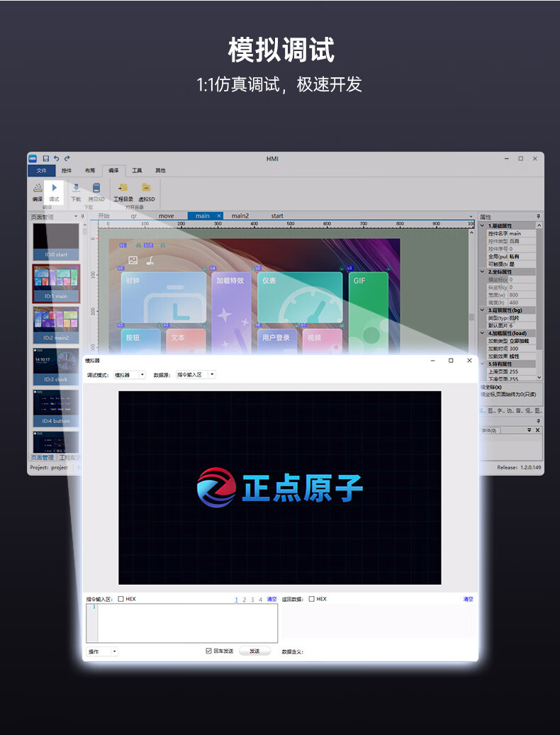Open the 页面管理 panel dropdown arrow
Image resolution: width=560 pixels, height=735 pixels.
tap(76, 216)
